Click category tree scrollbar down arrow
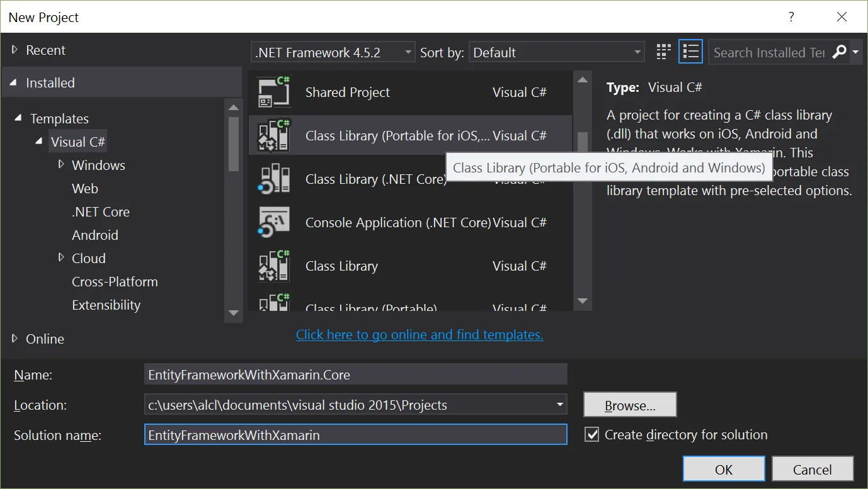 click(234, 313)
